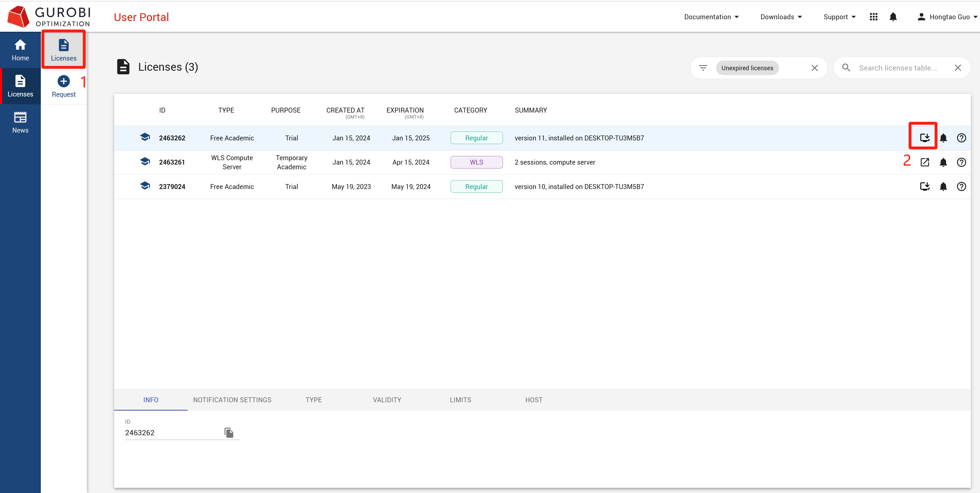Click the notification bell for license 2379024
Screen dimensions: 980x493
click(x=943, y=186)
